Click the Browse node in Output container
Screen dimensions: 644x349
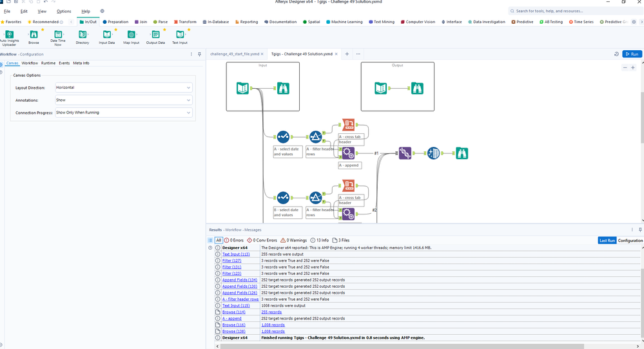[417, 88]
